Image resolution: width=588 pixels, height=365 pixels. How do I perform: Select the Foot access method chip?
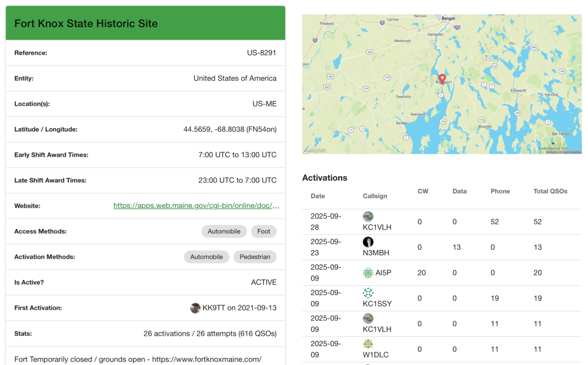coord(264,231)
